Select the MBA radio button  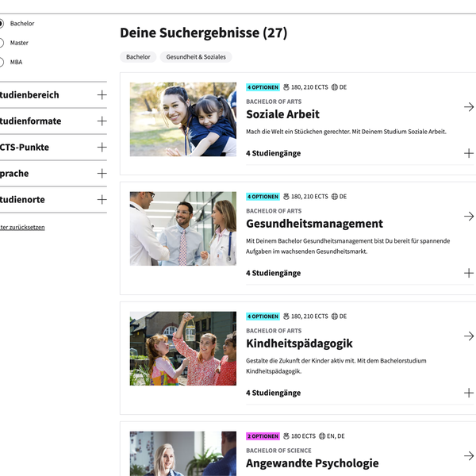1,62
